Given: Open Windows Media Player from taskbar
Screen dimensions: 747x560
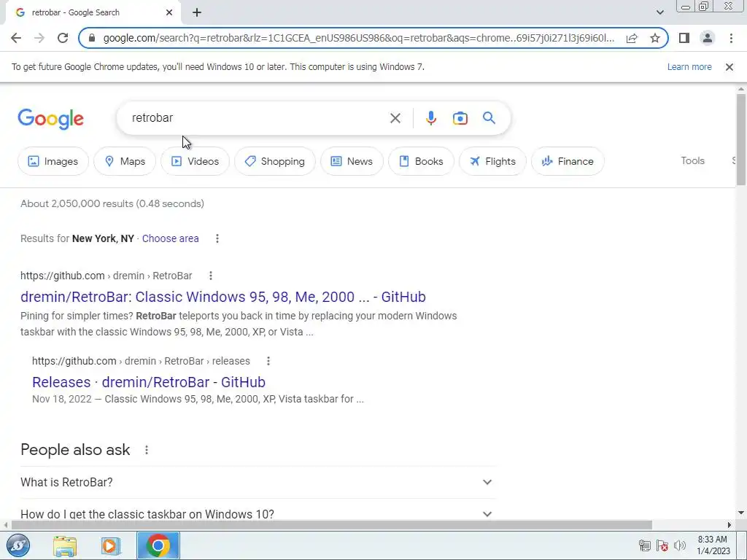Looking at the screenshot, I should click(110, 545).
